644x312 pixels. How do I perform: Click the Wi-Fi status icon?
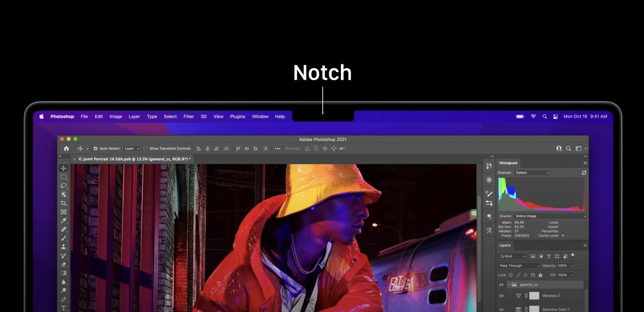tap(533, 116)
